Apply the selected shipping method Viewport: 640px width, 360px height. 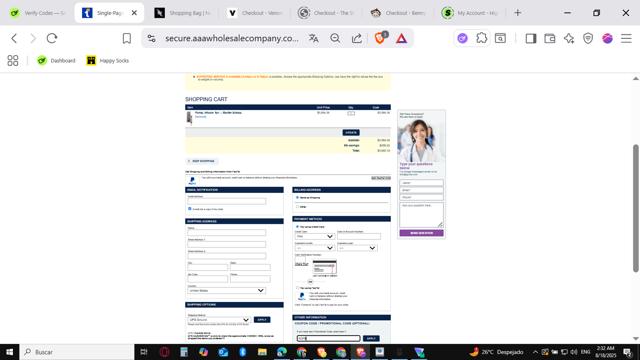(262, 320)
